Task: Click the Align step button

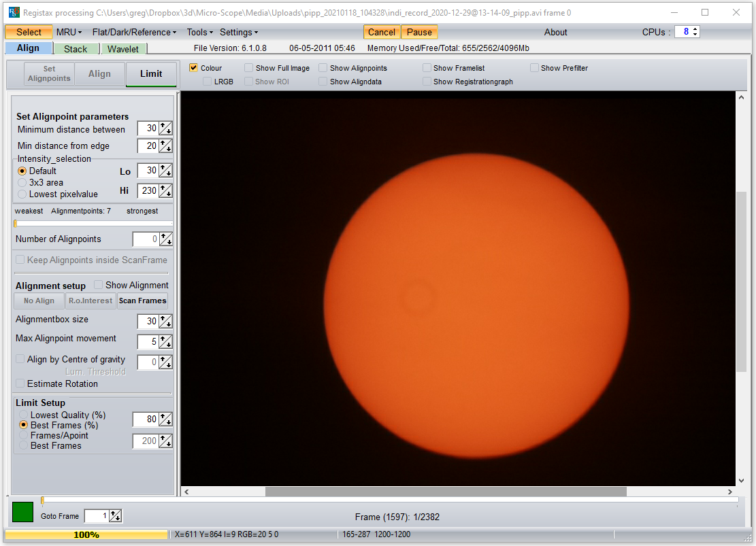Action: click(x=99, y=73)
